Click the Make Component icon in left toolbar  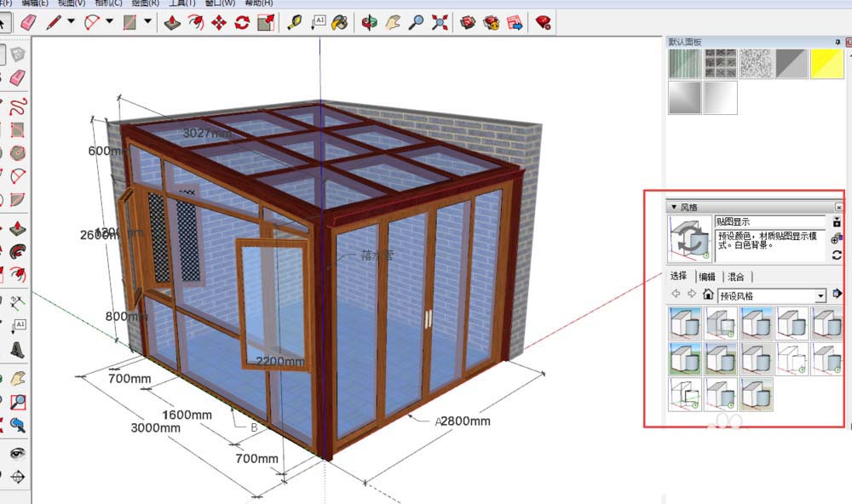point(18,54)
